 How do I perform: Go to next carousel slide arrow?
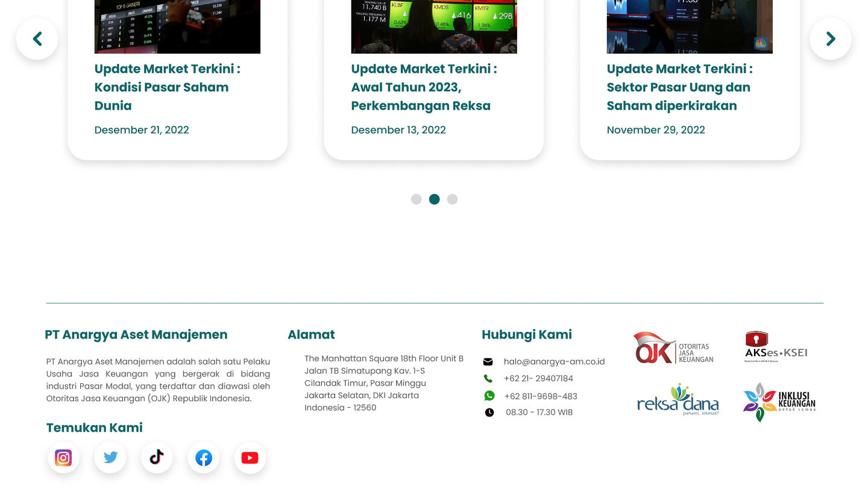[x=831, y=39]
